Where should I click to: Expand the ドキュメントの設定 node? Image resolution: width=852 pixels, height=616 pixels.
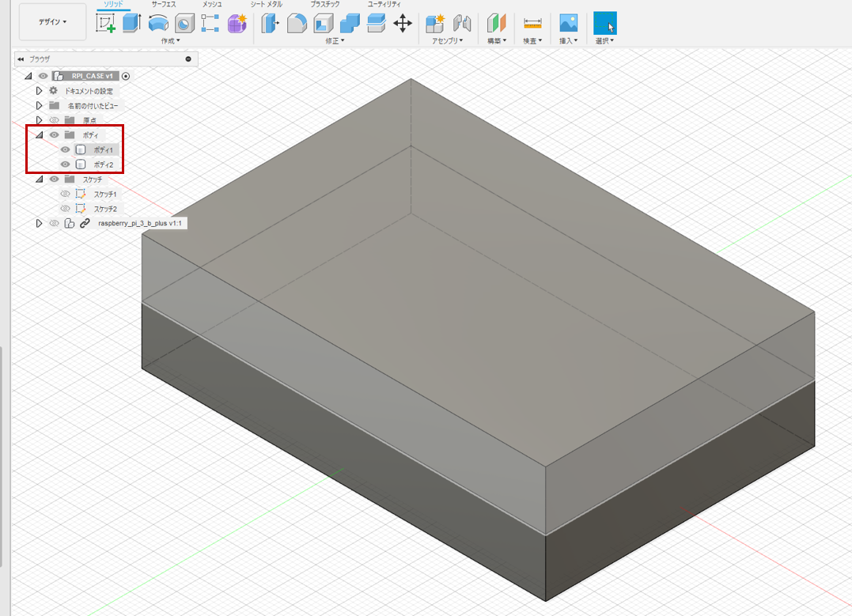[39, 91]
